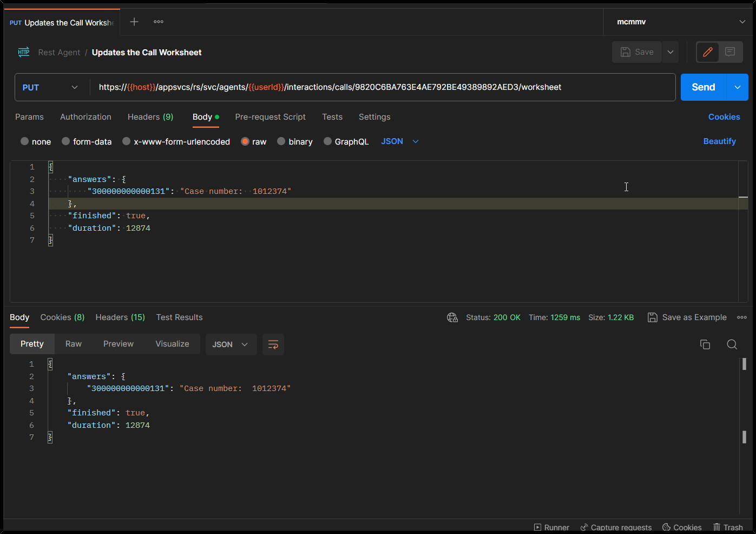
Task: Open the Test Results tab
Action: (179, 317)
